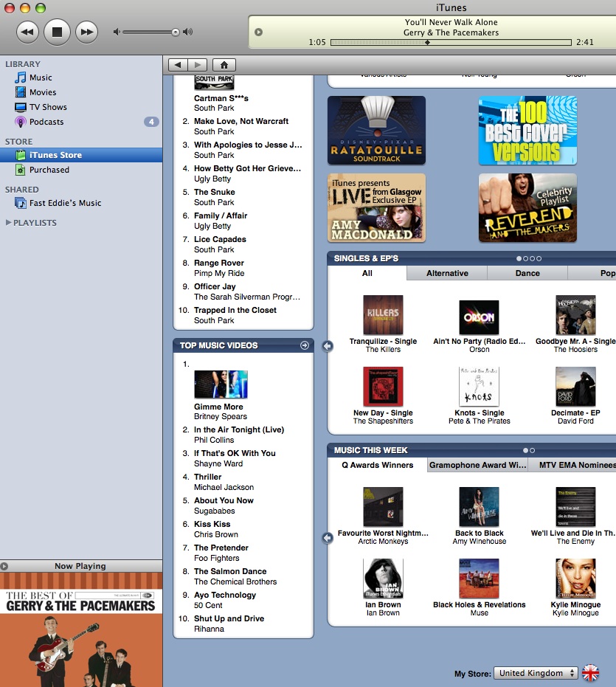Expand the PLAYLISTS section

(8, 223)
